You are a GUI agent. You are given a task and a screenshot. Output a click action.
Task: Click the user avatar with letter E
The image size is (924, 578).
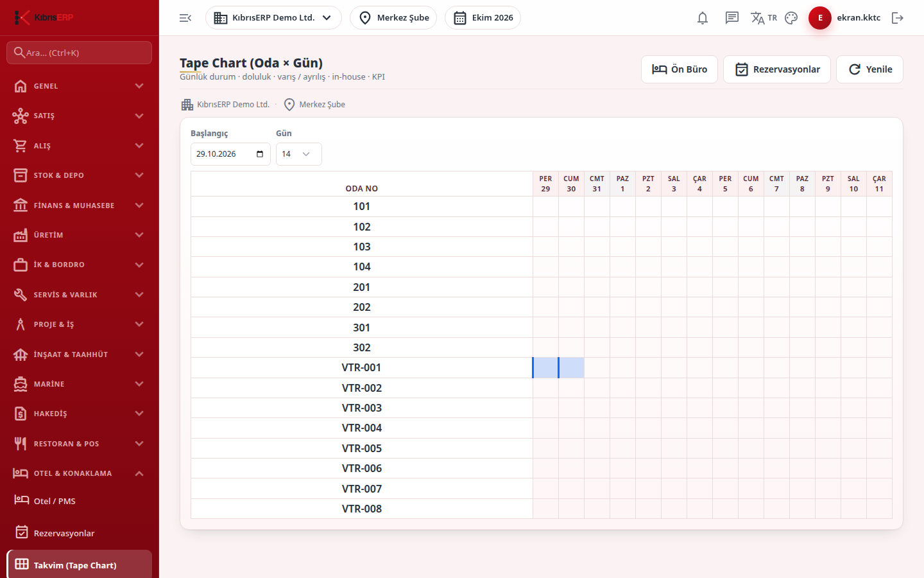point(820,18)
